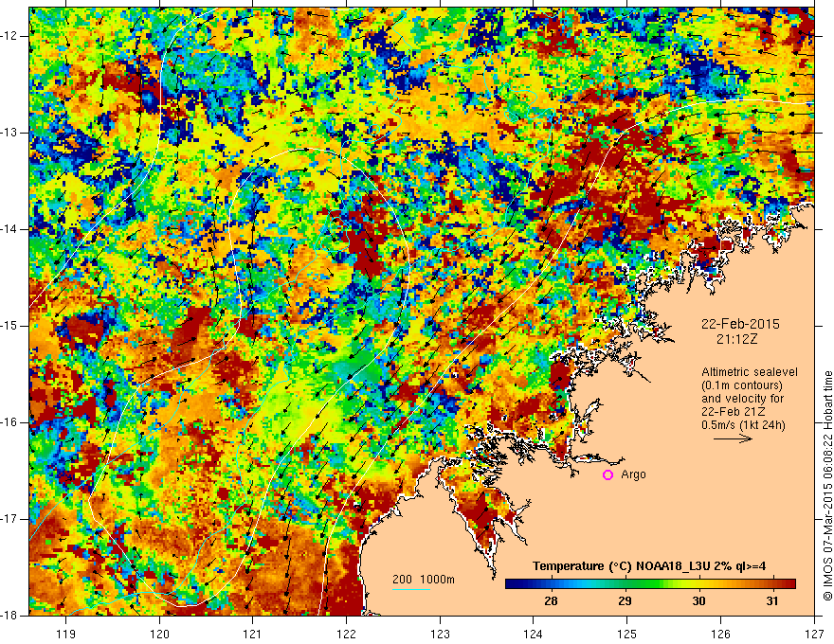Screen dimensions: 834x644
Task: Click the IMOS copyright timestamp text
Action: 827,486
